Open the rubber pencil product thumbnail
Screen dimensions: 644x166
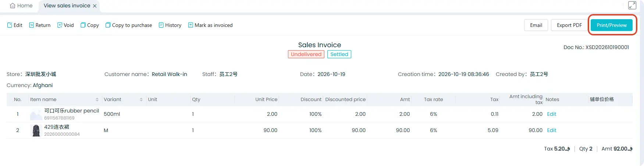(x=36, y=114)
